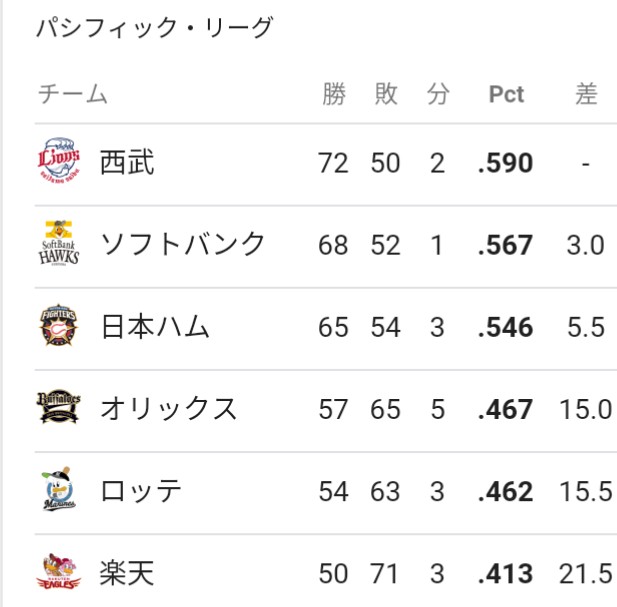Image resolution: width=617 pixels, height=607 pixels.
Task: Open the 西武 team name link
Action: click(127, 162)
